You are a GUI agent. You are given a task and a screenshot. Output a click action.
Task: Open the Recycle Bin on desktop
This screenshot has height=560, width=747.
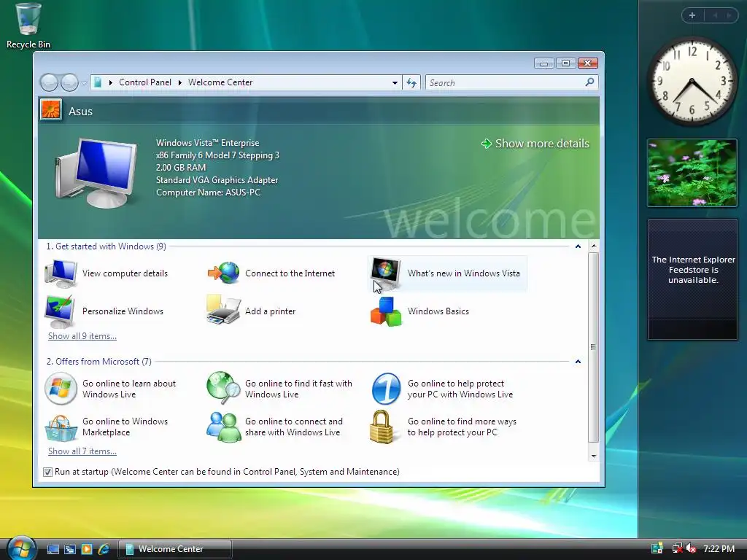(28, 26)
